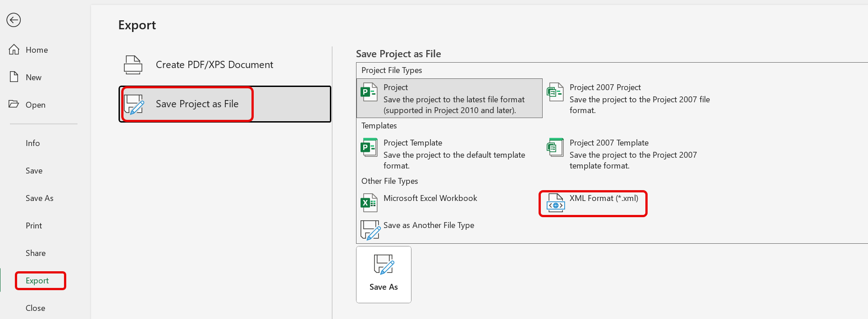The width and height of the screenshot is (868, 319).
Task: Select Microsoft Excel Workbook file type
Action: [449, 203]
